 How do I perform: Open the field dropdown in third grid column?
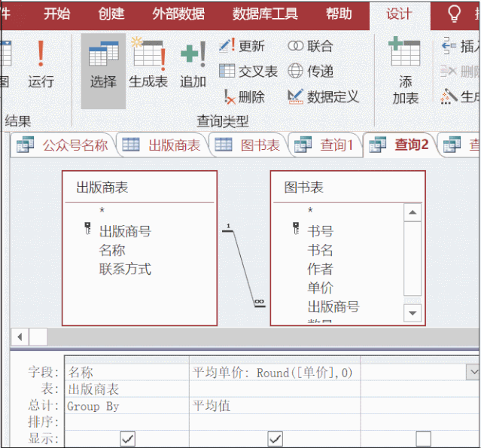click(x=473, y=372)
